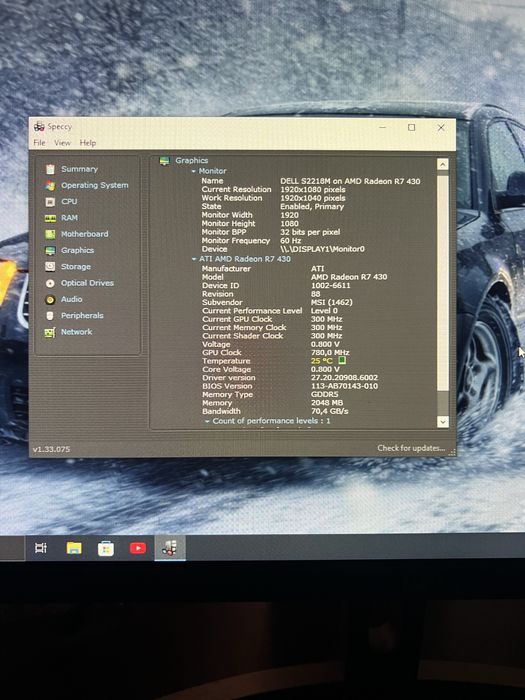Screen dimensions: 525x700
Task: Select the Peripherals section
Action: tap(82, 316)
